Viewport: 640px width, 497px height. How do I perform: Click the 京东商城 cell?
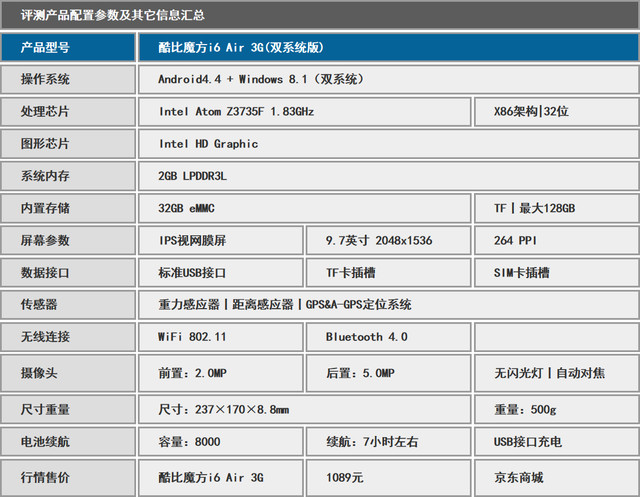[x=557, y=478]
